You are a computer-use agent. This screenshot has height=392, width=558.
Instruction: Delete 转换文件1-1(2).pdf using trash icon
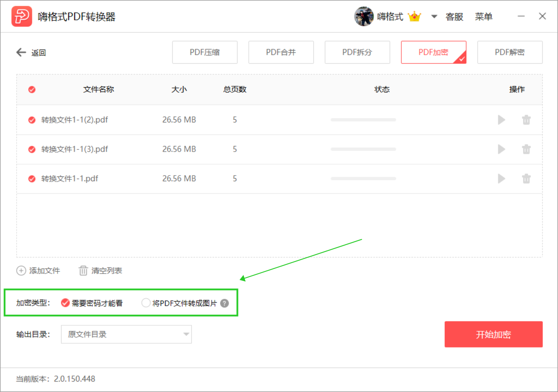click(527, 120)
